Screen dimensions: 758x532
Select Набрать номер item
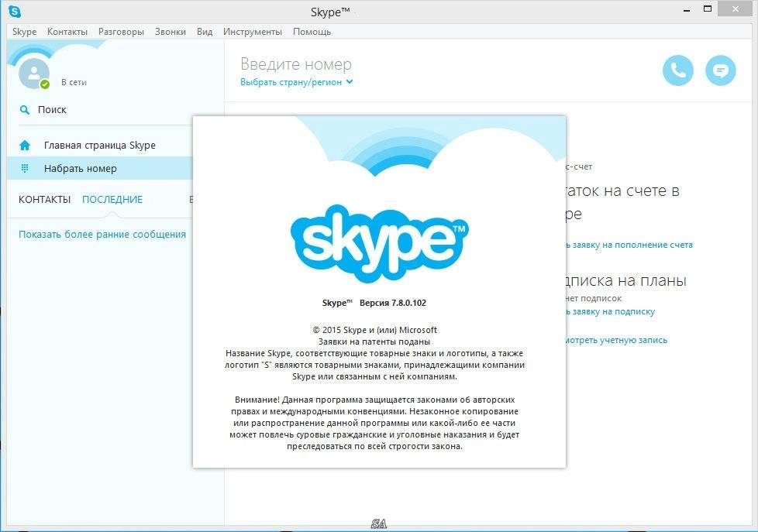point(99,168)
